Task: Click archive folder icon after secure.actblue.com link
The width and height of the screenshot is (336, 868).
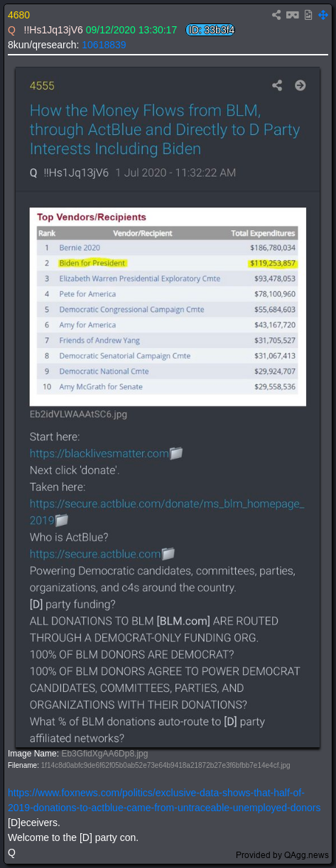Action: [x=168, y=554]
